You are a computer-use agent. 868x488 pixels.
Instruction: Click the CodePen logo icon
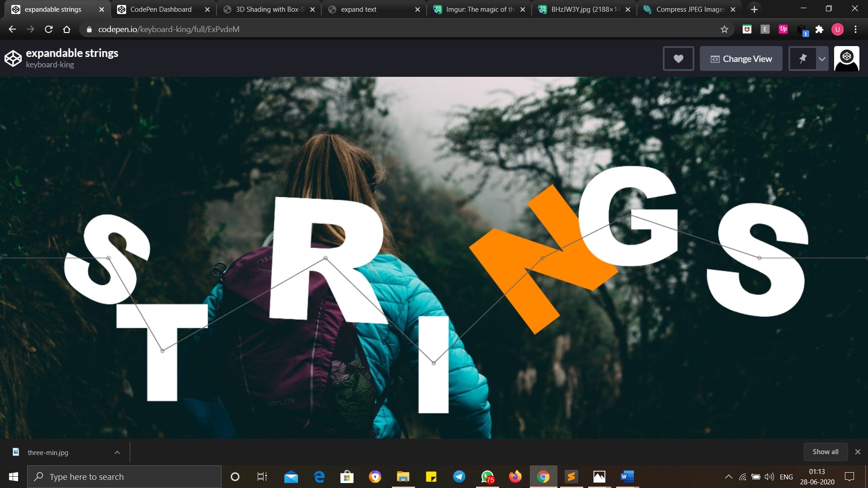pos(13,59)
